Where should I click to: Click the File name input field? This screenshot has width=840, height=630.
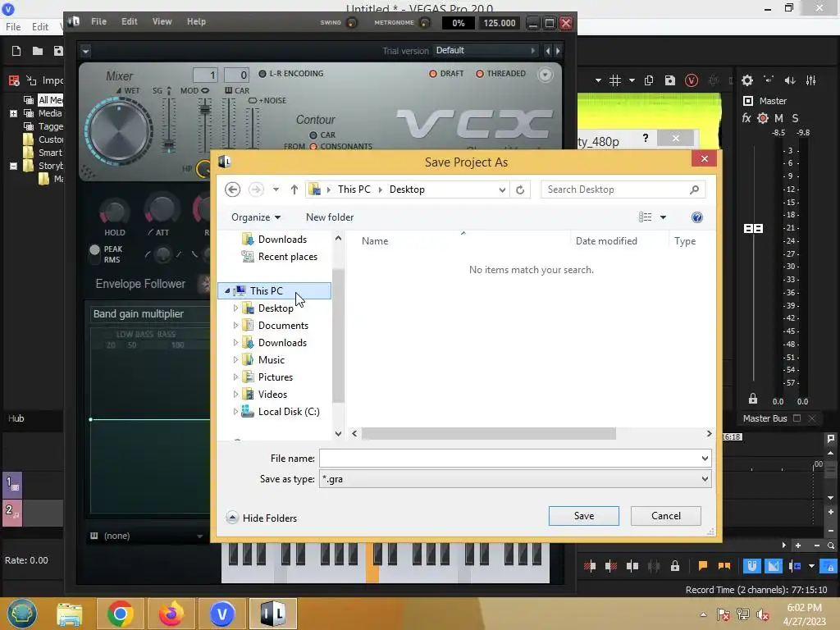(x=509, y=459)
